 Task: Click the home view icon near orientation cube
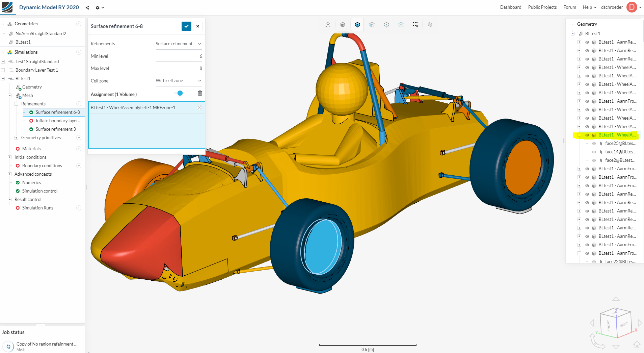pos(637,344)
